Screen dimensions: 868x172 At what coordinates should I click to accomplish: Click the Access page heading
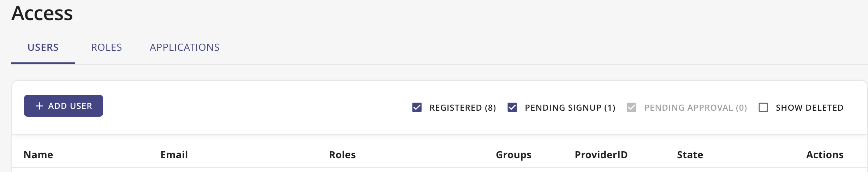pos(42,13)
